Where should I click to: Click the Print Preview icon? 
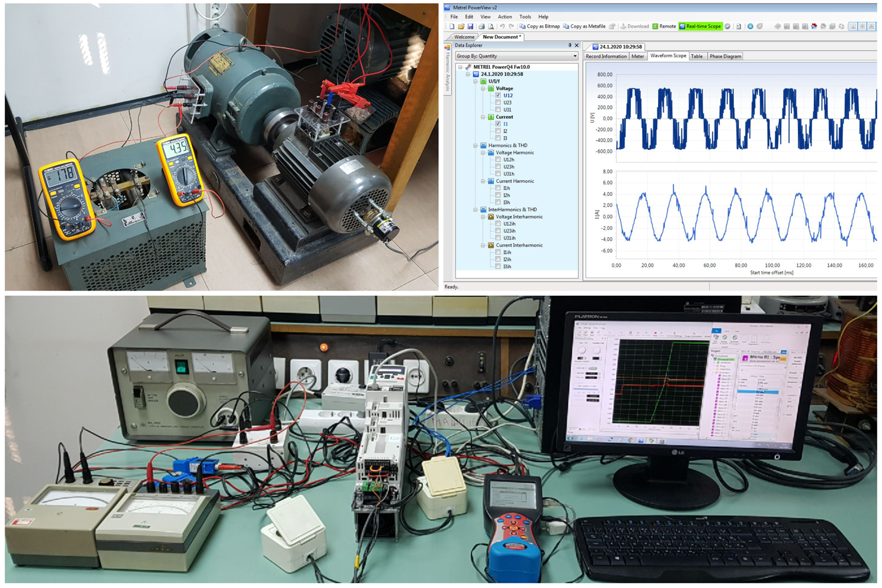tap(491, 26)
